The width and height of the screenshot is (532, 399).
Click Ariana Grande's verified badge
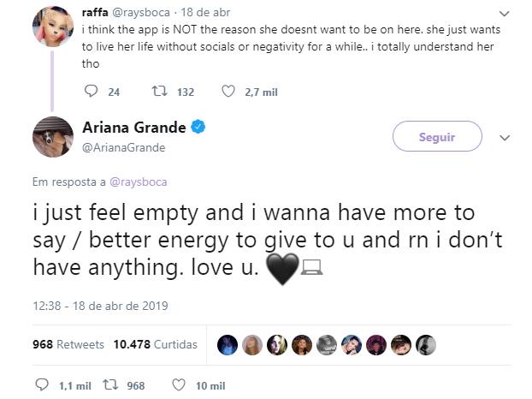point(198,127)
